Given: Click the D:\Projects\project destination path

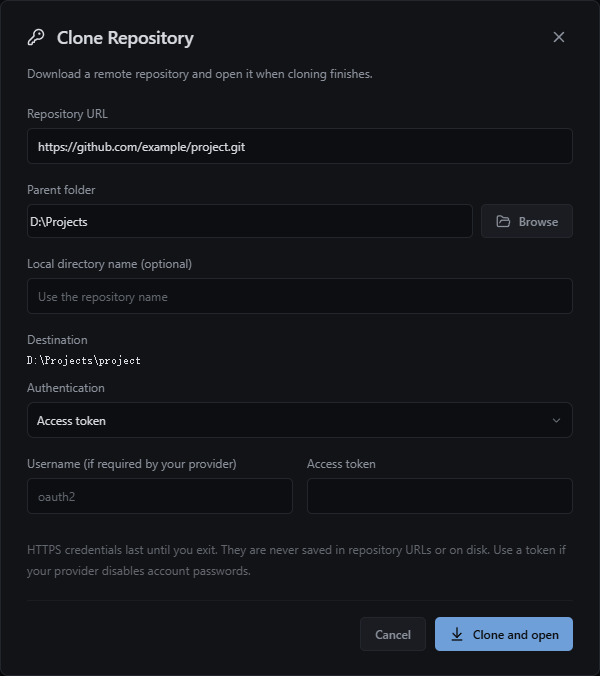Looking at the screenshot, I should [x=84, y=360].
